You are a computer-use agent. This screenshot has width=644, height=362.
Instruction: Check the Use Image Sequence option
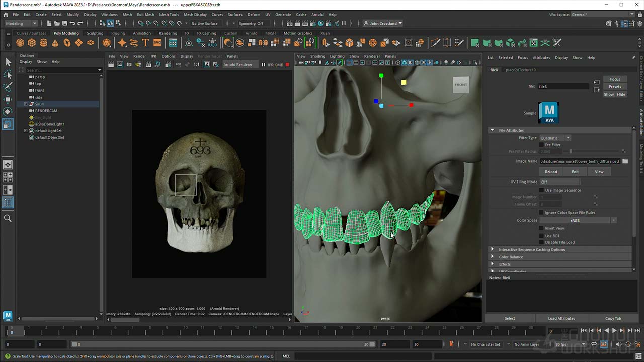tap(542, 190)
